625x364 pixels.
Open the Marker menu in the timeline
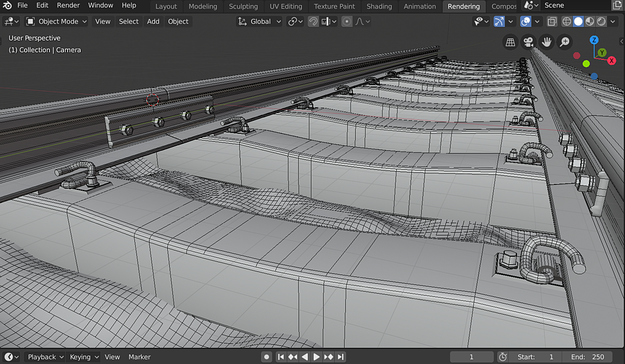(139, 357)
